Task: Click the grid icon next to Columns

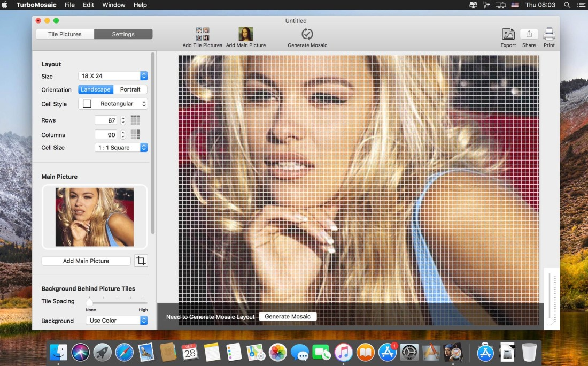Action: tap(135, 135)
